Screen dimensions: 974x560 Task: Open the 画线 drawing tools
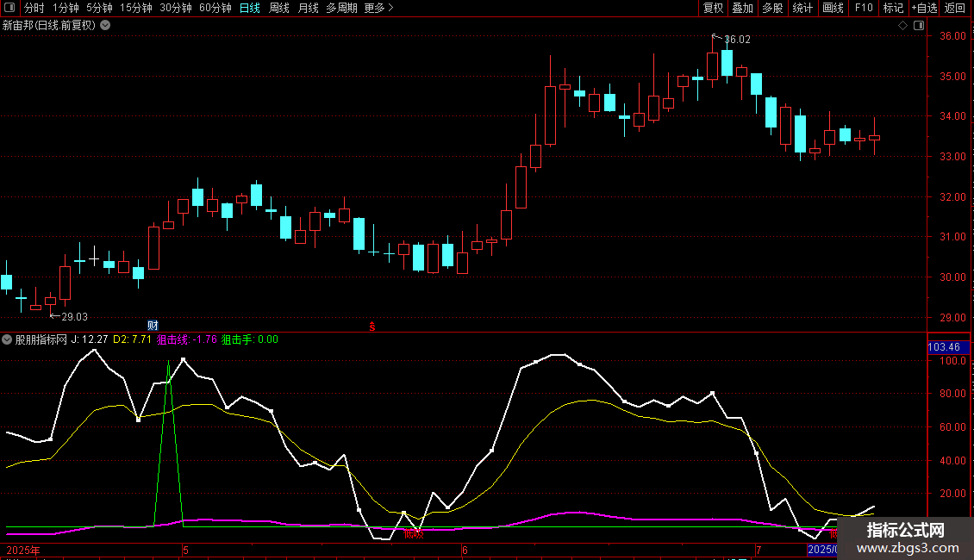[x=833, y=8]
